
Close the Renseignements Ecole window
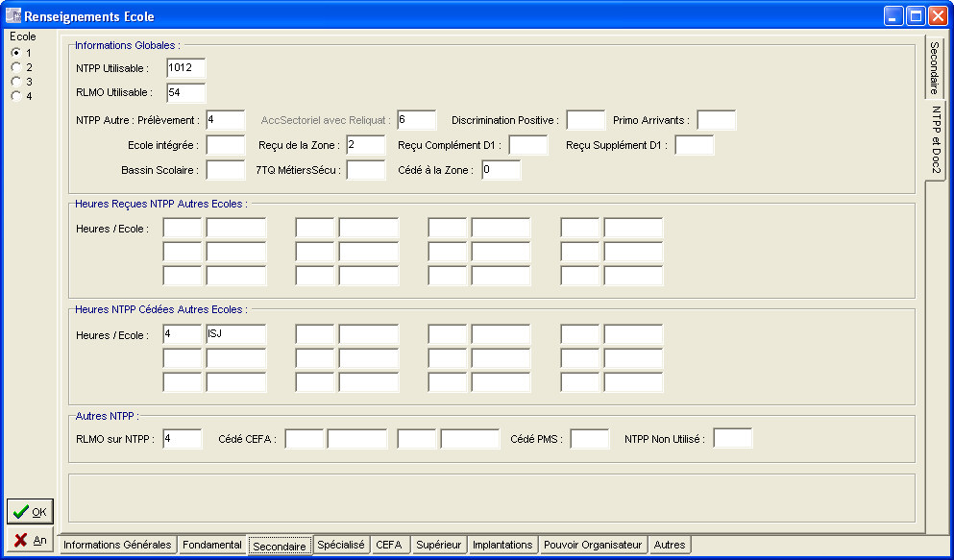(937, 15)
